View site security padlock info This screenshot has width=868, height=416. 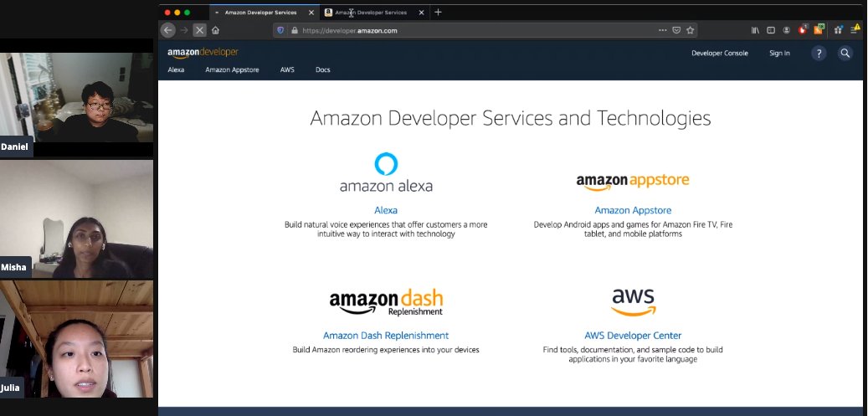(295, 30)
